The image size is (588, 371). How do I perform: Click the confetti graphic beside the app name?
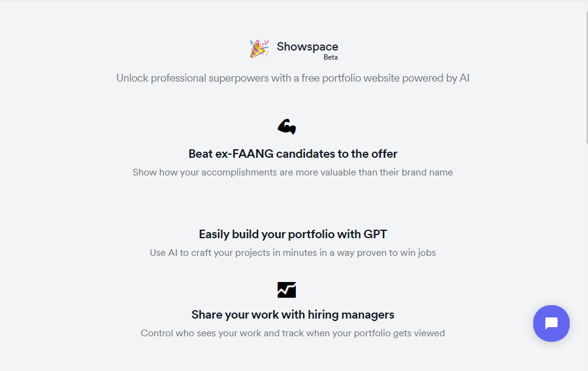coord(258,48)
